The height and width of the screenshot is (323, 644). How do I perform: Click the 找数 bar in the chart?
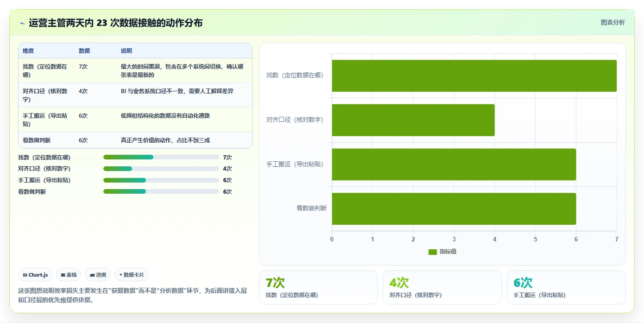click(474, 76)
